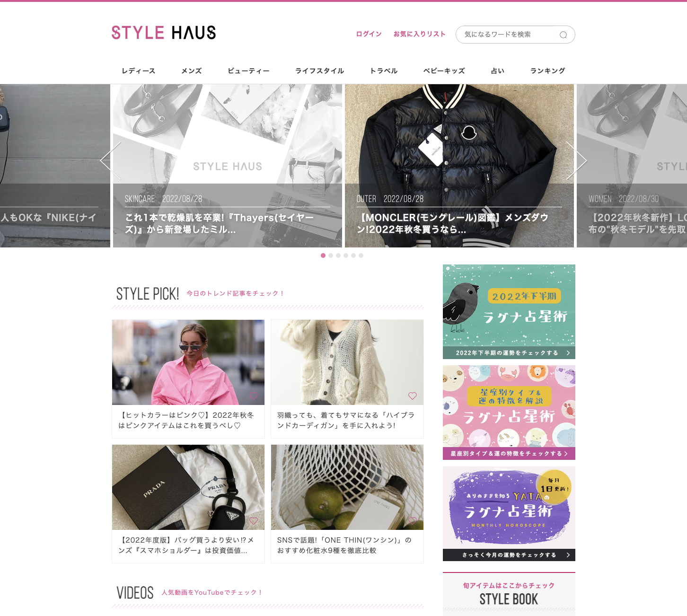
Task: Open the 2022年下半期 ラグナ占星術 banner arrow
Action: tap(568, 353)
